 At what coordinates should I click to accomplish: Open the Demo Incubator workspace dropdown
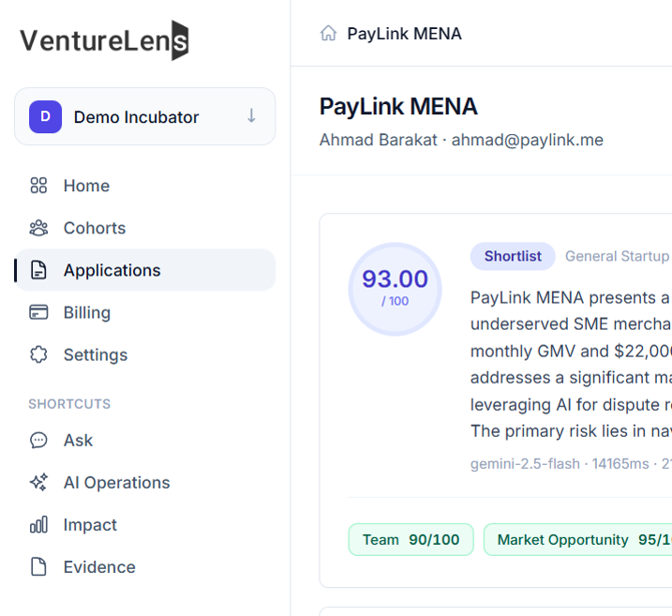point(145,116)
